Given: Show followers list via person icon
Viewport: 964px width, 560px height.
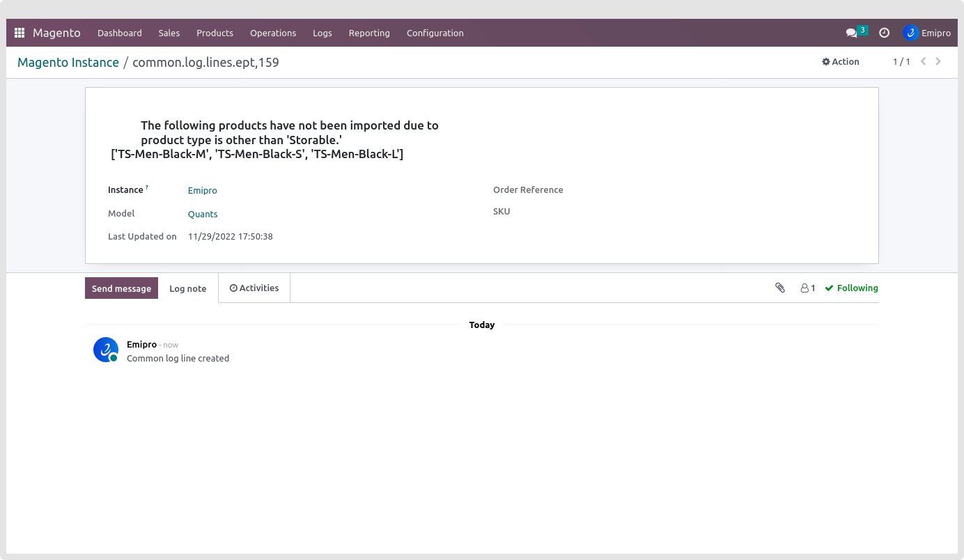Looking at the screenshot, I should 807,288.
